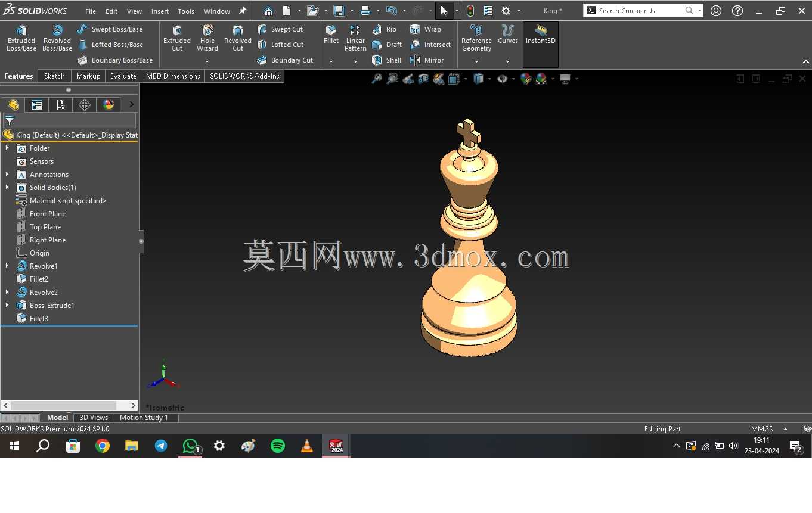Select the Rib tool

(385, 29)
